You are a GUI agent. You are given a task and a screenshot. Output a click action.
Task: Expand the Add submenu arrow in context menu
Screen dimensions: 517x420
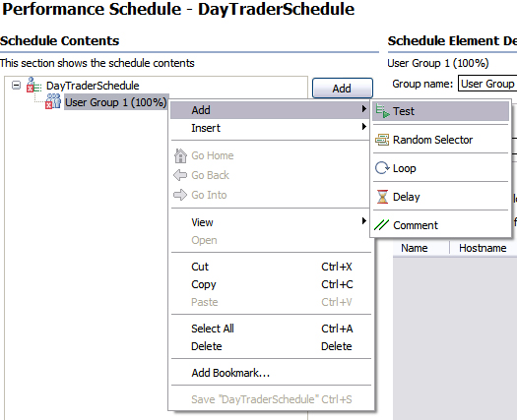(x=364, y=109)
